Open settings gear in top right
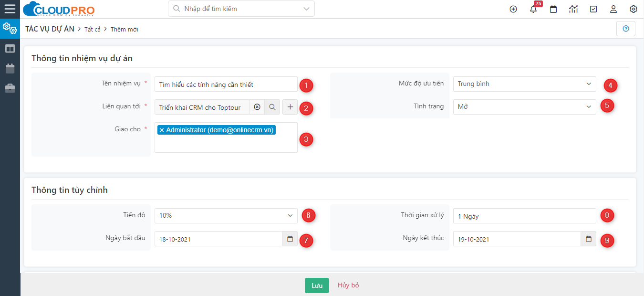 coord(634,9)
